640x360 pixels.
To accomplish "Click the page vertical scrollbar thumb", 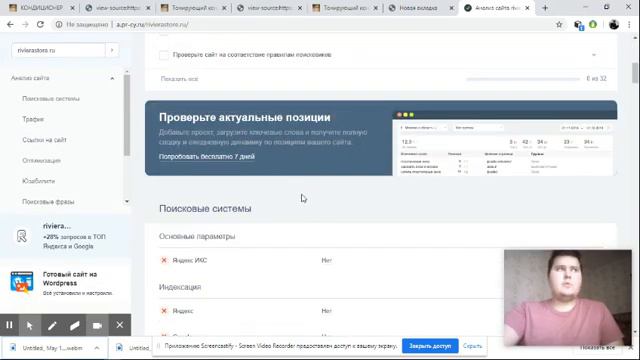I will coord(635,73).
